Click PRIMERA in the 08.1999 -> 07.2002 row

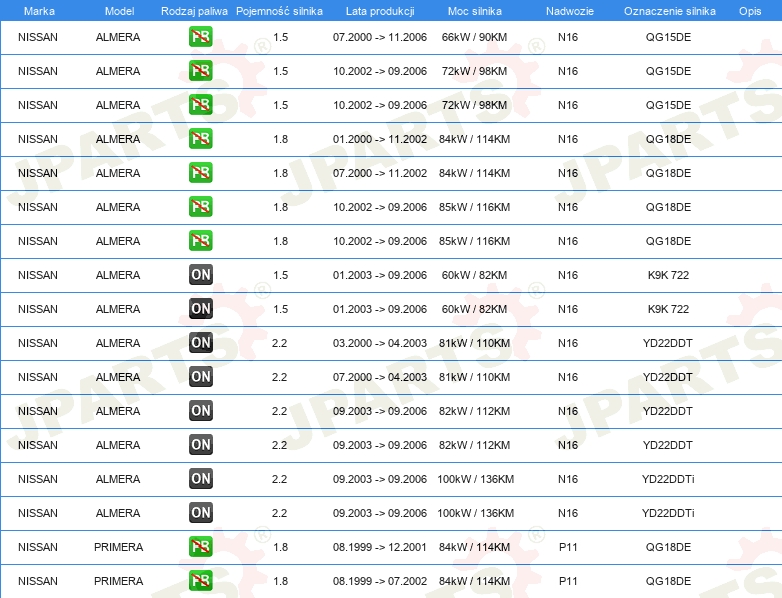point(118,581)
